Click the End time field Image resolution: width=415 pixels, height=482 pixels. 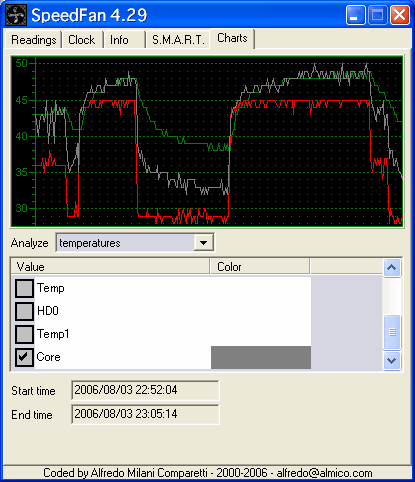(145, 414)
